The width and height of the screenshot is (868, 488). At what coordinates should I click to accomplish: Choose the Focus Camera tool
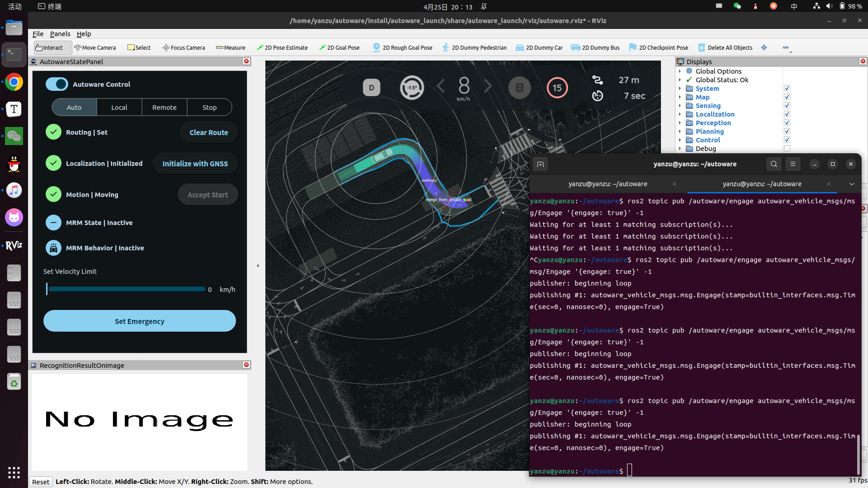pos(184,47)
